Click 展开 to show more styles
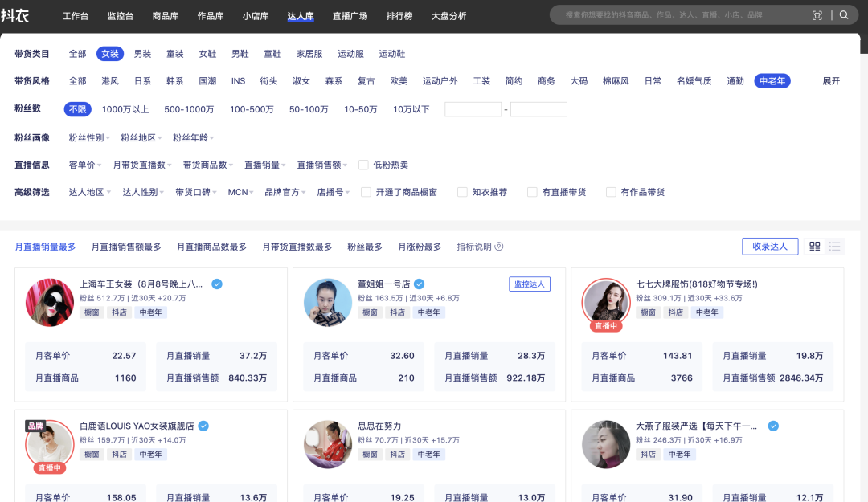This screenshot has width=868, height=502. pyautogui.click(x=830, y=81)
